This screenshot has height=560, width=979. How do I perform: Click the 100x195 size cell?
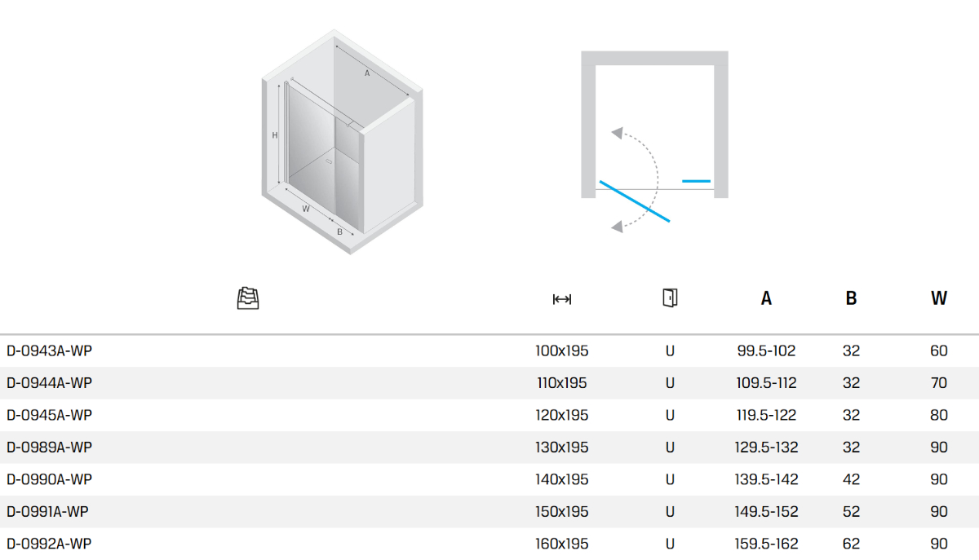[561, 351]
